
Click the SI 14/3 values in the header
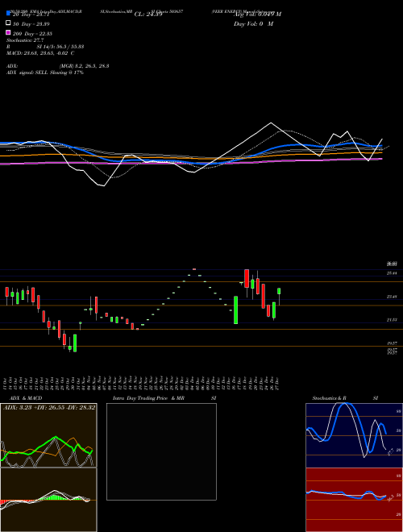[60, 47]
